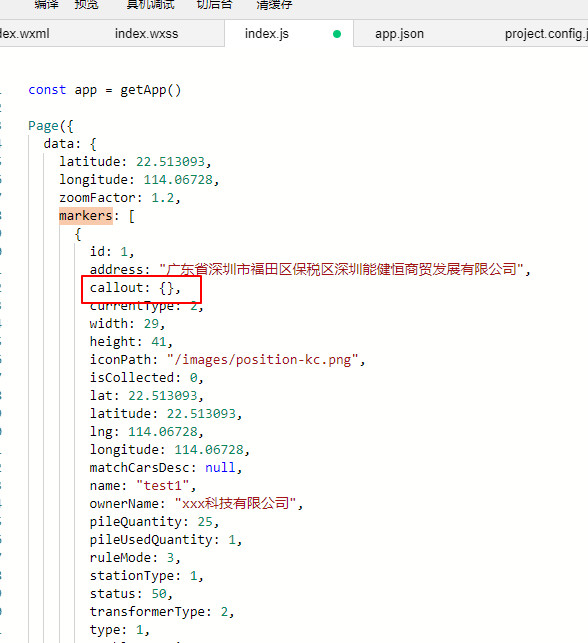Open the project.config tab

click(x=546, y=34)
